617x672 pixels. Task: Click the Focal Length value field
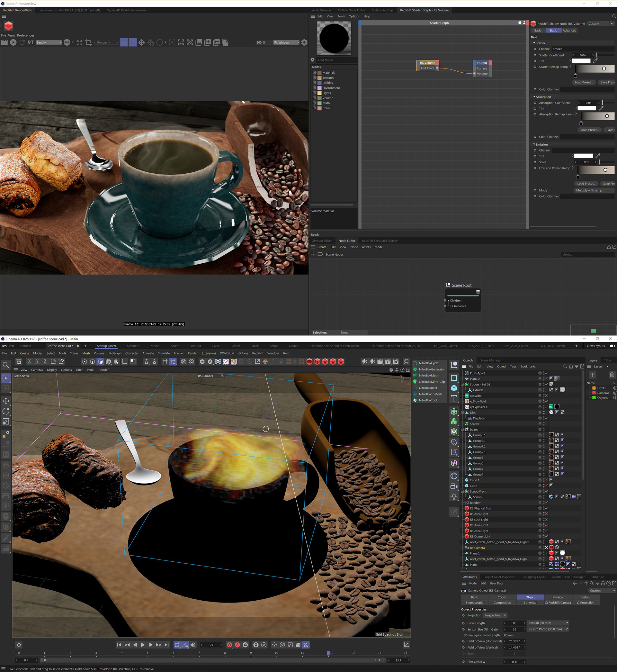point(514,623)
